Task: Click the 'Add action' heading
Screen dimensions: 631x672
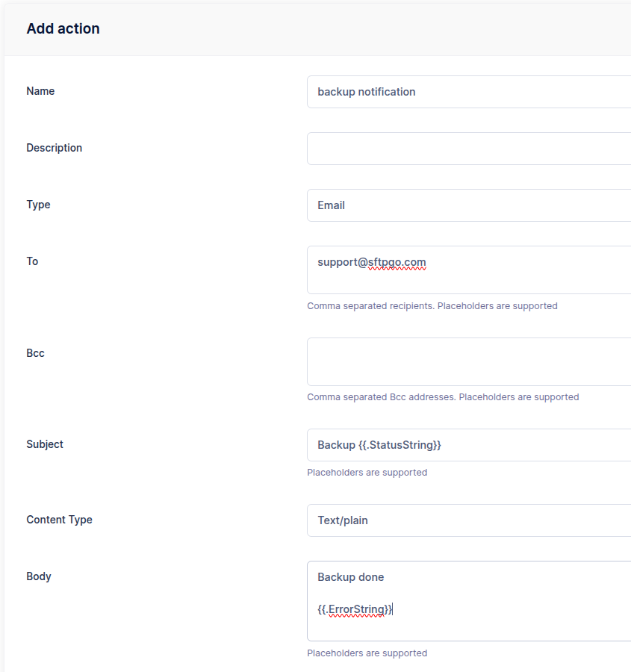Action: tap(63, 29)
